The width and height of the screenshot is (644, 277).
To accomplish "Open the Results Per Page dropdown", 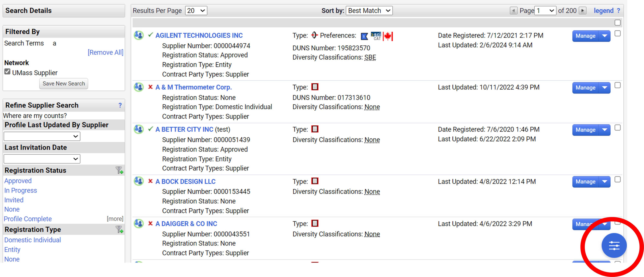I will (x=196, y=11).
